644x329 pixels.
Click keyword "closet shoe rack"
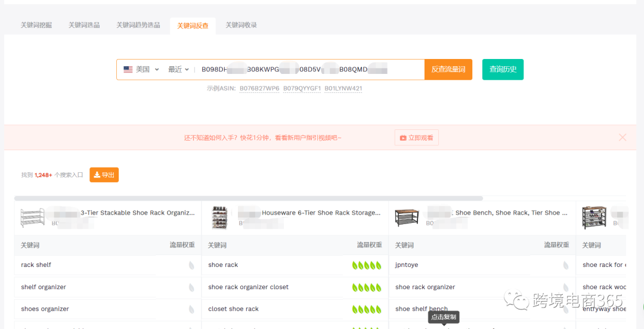pyautogui.click(x=233, y=309)
